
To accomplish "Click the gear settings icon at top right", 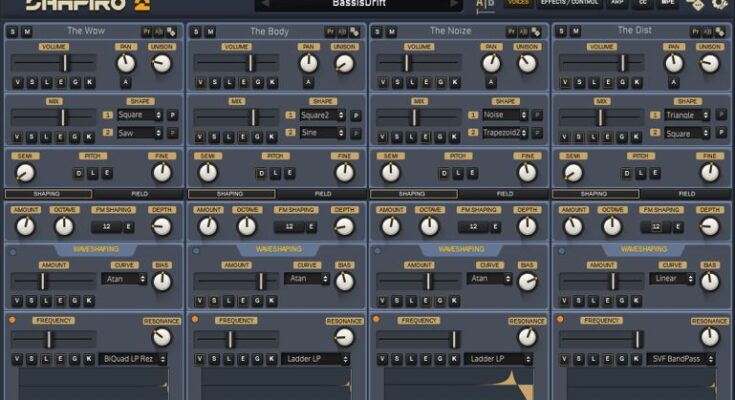I will [x=720, y=4].
